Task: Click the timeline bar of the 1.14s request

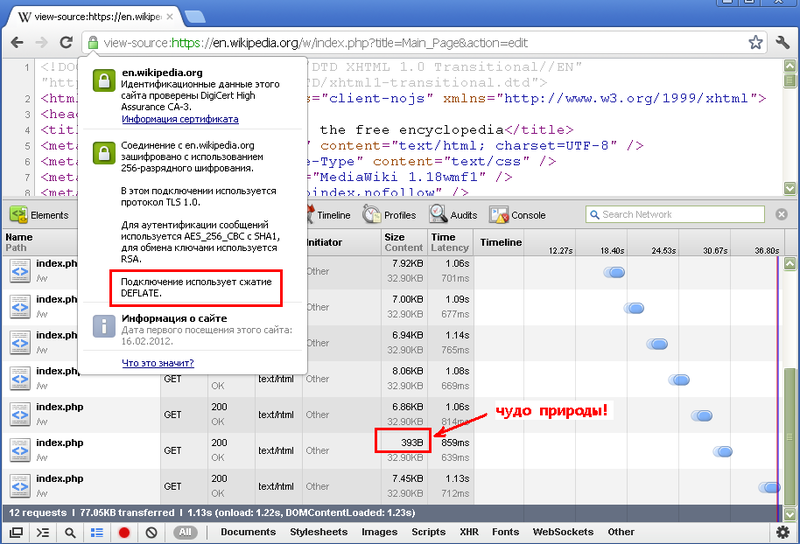Action: coord(657,343)
